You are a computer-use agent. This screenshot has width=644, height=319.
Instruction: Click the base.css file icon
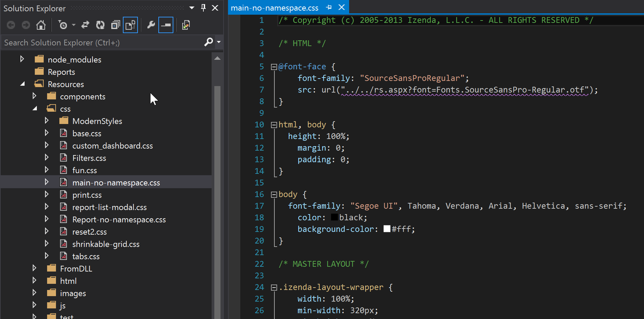pos(63,133)
